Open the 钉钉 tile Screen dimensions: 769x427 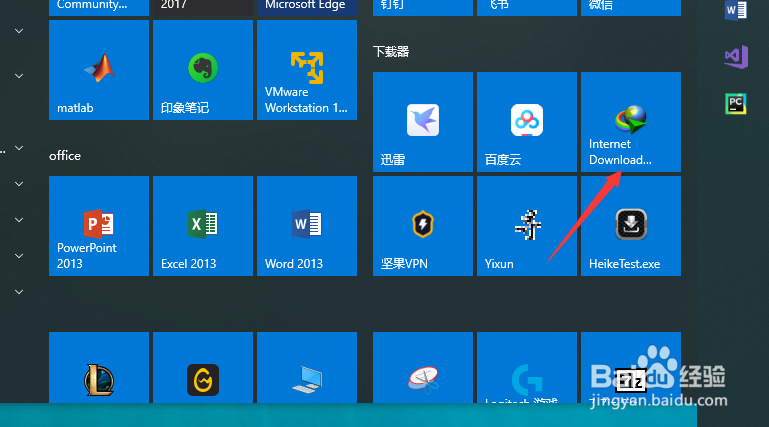(x=423, y=8)
